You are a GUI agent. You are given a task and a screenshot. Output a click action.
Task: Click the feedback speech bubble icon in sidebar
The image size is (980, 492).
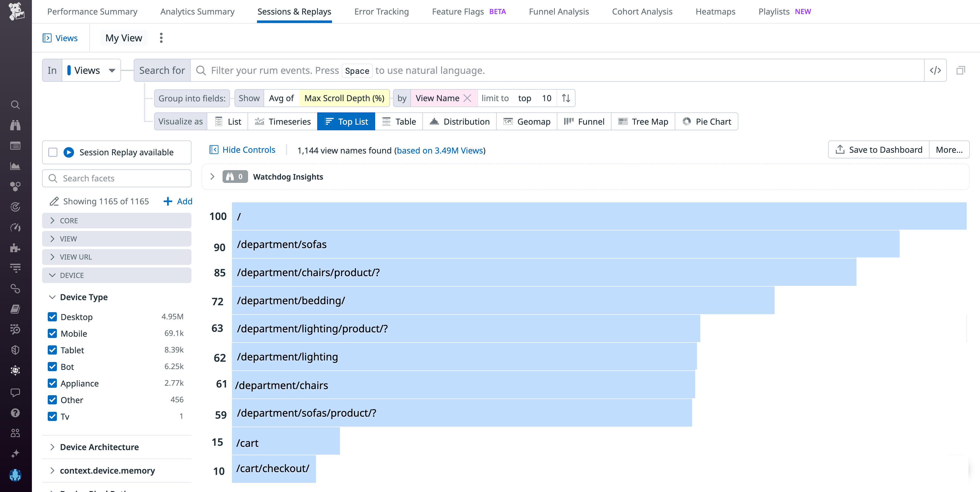tap(15, 393)
